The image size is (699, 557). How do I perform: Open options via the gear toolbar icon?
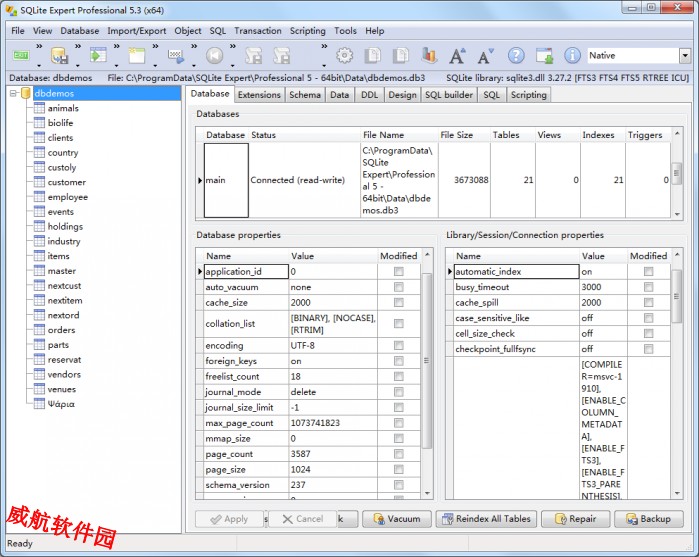tap(344, 56)
